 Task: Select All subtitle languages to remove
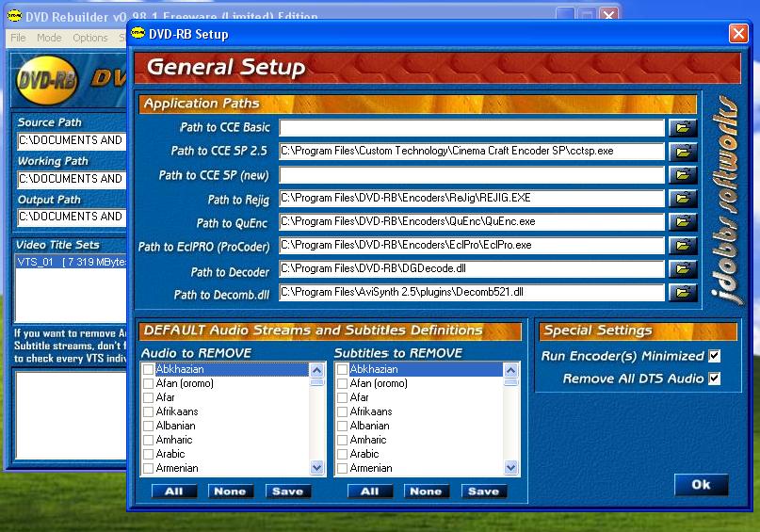370,492
